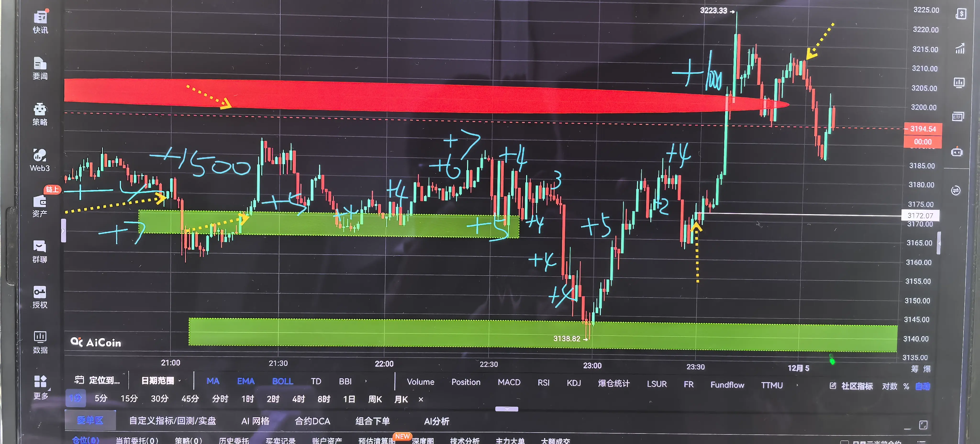Click the 3172.07 white price line label

920,216
